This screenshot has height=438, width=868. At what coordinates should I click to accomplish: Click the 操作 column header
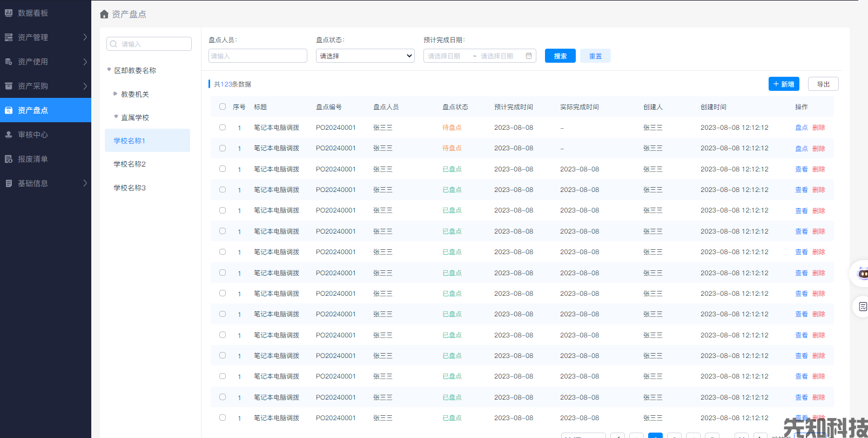pyautogui.click(x=802, y=107)
